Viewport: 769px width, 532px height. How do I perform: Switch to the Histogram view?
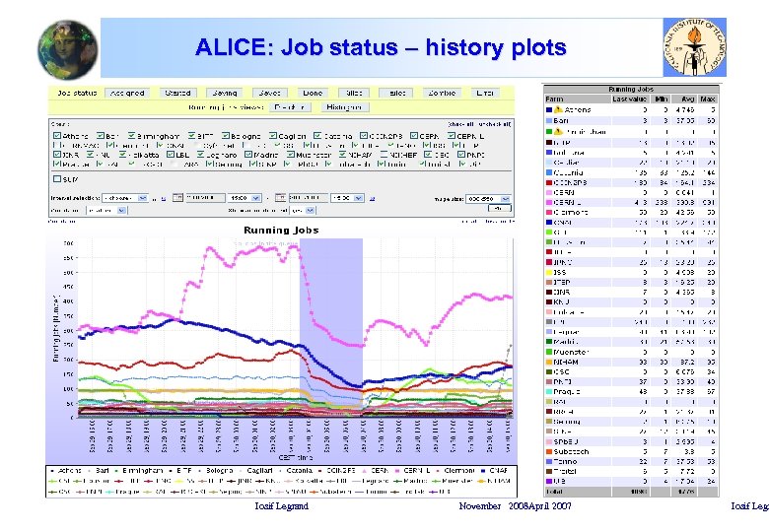pos(344,107)
